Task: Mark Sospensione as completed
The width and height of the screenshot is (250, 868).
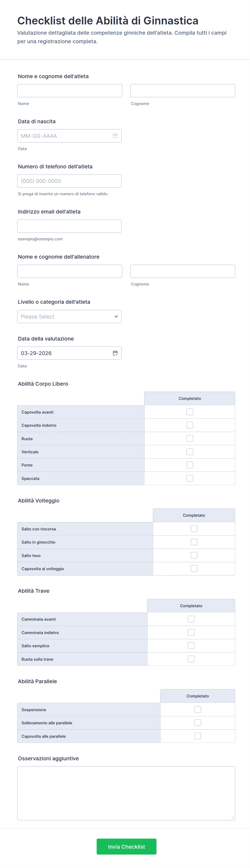Action: coord(198,709)
